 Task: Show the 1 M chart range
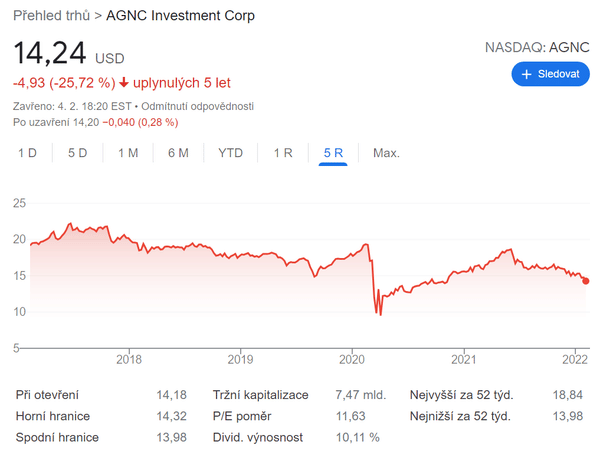click(x=128, y=153)
